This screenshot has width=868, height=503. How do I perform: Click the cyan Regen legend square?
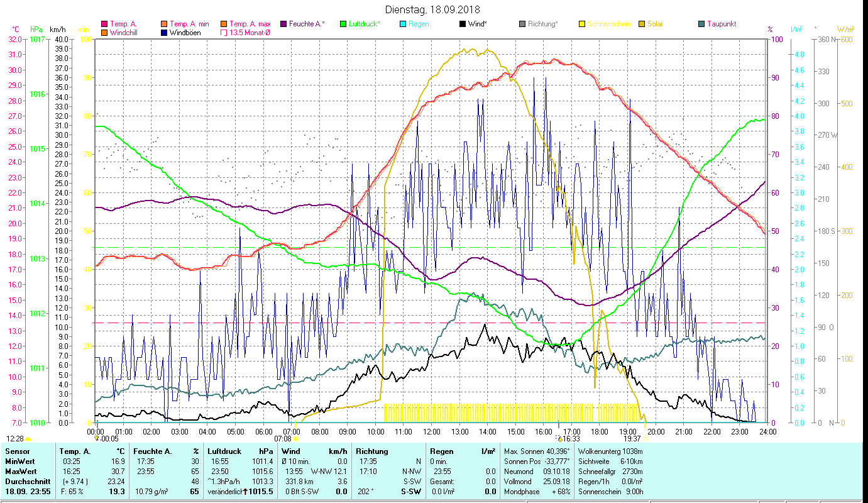tap(403, 24)
